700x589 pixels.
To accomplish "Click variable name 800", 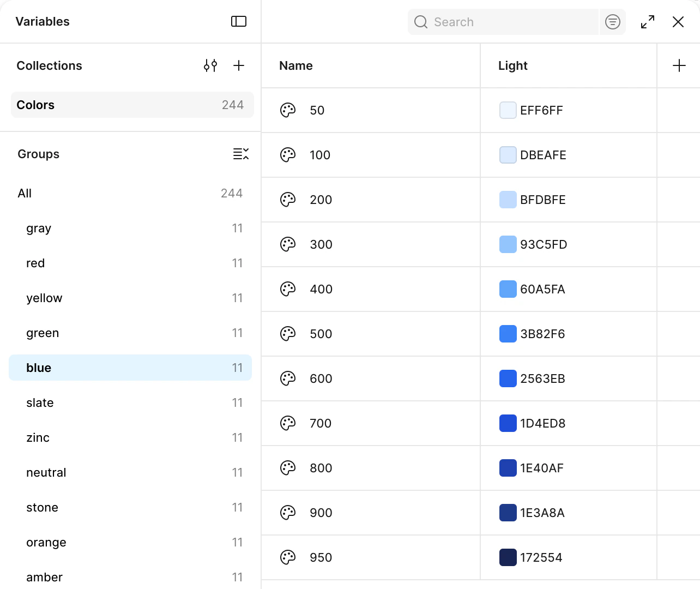I will pyautogui.click(x=321, y=468).
